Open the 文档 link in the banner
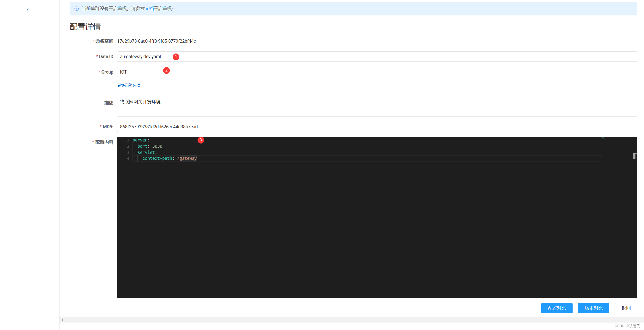This screenshot has width=644, height=330. [x=149, y=8]
